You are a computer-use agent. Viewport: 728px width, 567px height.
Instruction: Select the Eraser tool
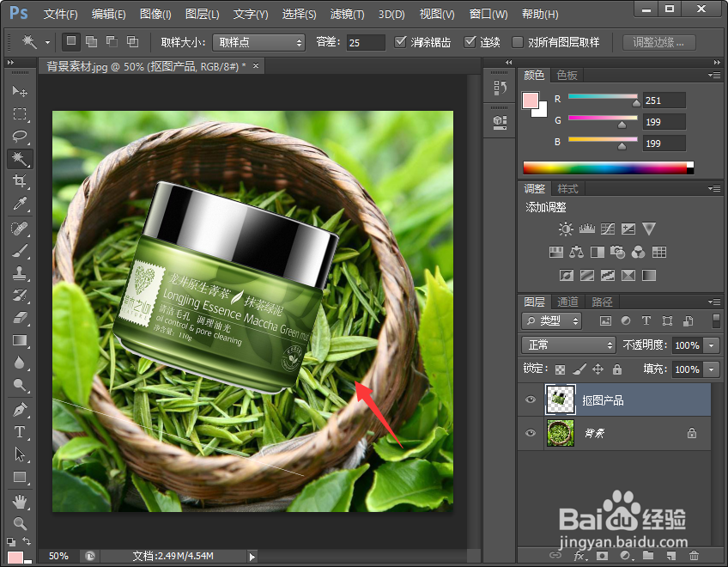[20, 318]
